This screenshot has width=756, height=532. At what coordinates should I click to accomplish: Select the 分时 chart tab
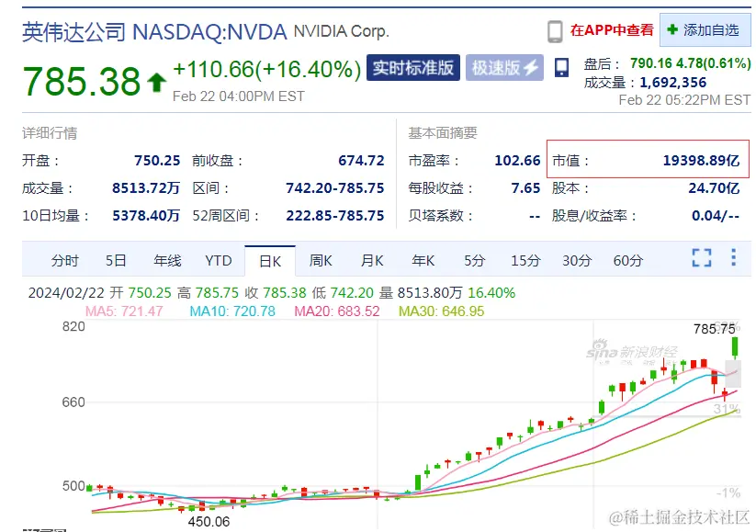tap(64, 261)
